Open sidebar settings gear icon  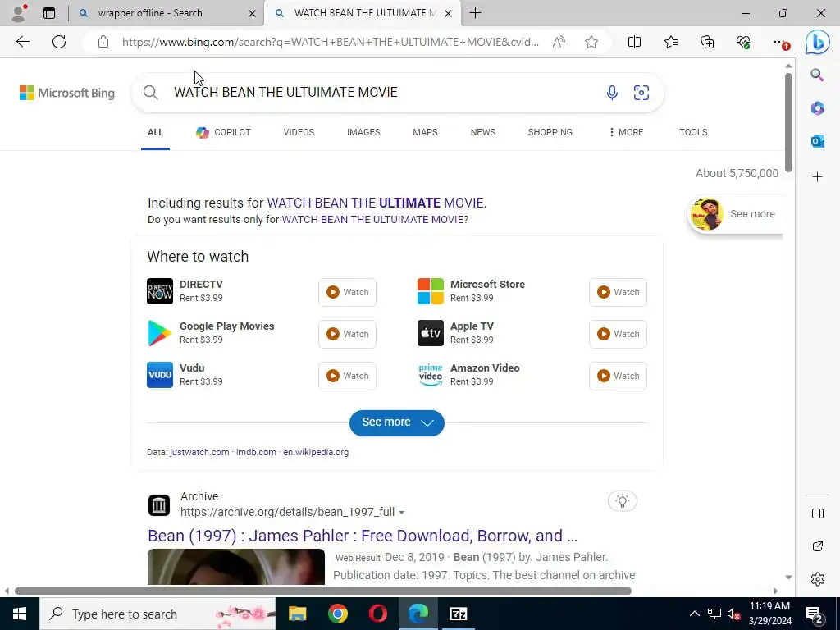[x=818, y=579]
